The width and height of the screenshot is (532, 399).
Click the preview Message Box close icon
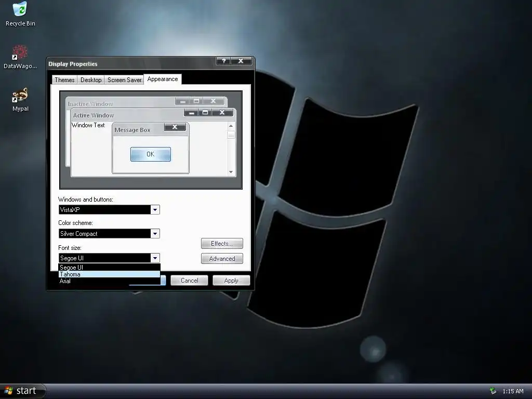pyautogui.click(x=175, y=127)
